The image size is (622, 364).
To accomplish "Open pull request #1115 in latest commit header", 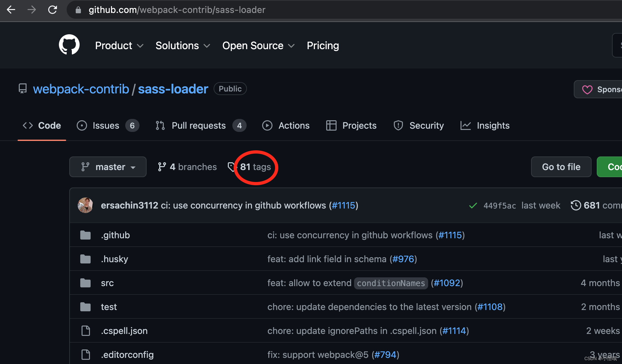I will coord(343,205).
